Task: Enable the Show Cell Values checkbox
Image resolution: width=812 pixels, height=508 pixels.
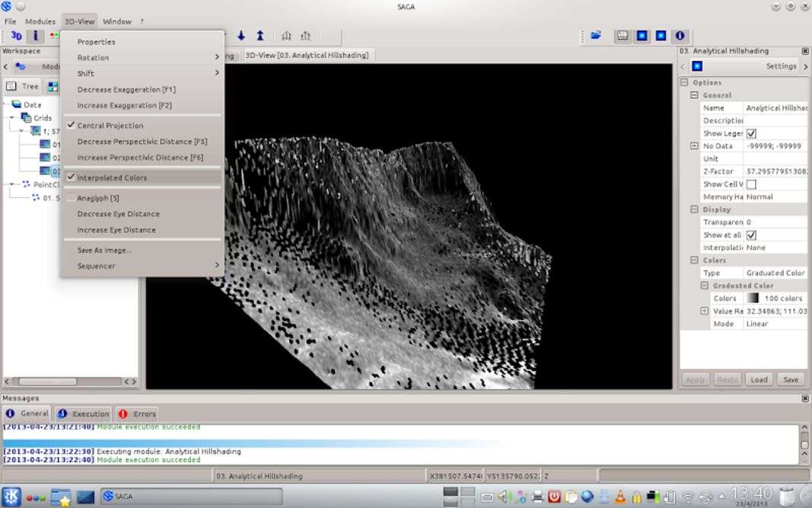Action: [751, 184]
